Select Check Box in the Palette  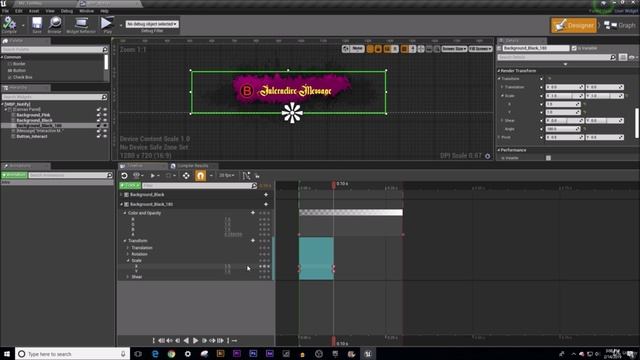22,77
